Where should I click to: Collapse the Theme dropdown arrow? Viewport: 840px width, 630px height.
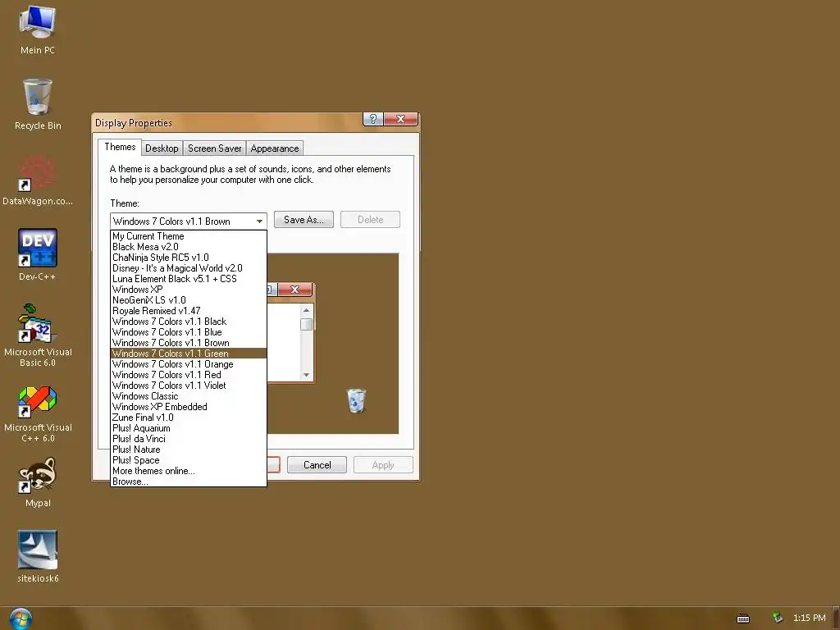pos(259,221)
